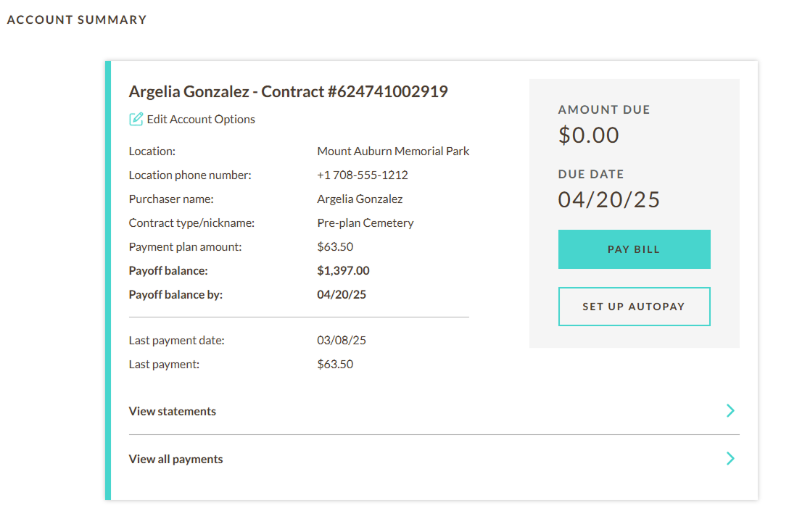
Task: Click the $63.50 payment plan amount value
Action: (335, 246)
